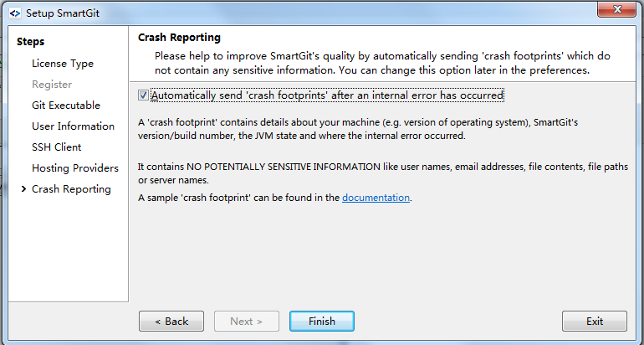Uncheck automatically send crash footprints checkbox
This screenshot has height=345, width=644.
[x=143, y=95]
